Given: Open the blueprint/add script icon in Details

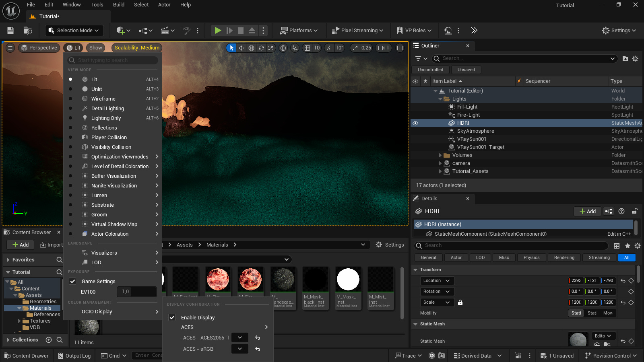Looking at the screenshot, I should coord(609,212).
